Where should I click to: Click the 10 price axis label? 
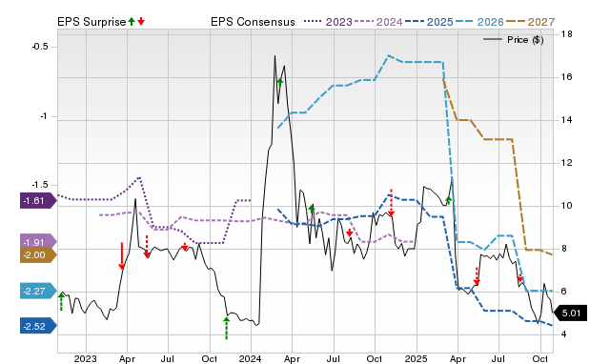(567, 206)
